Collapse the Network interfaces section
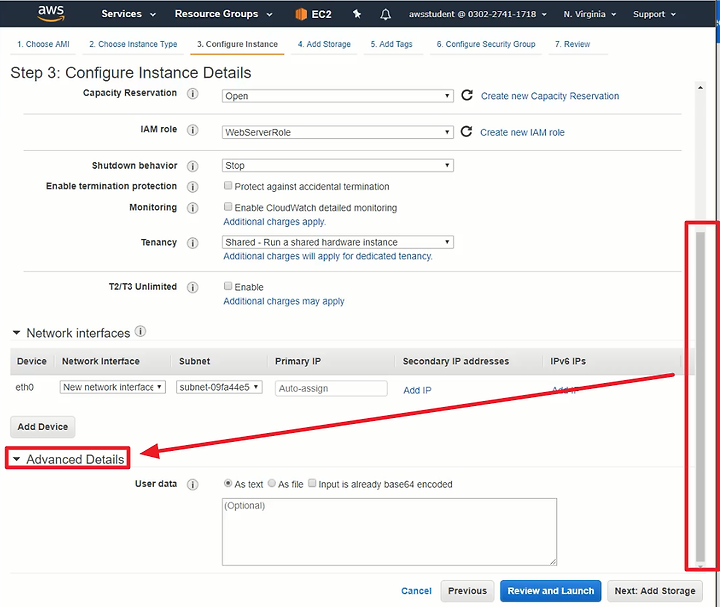720x607 pixels. point(17,332)
